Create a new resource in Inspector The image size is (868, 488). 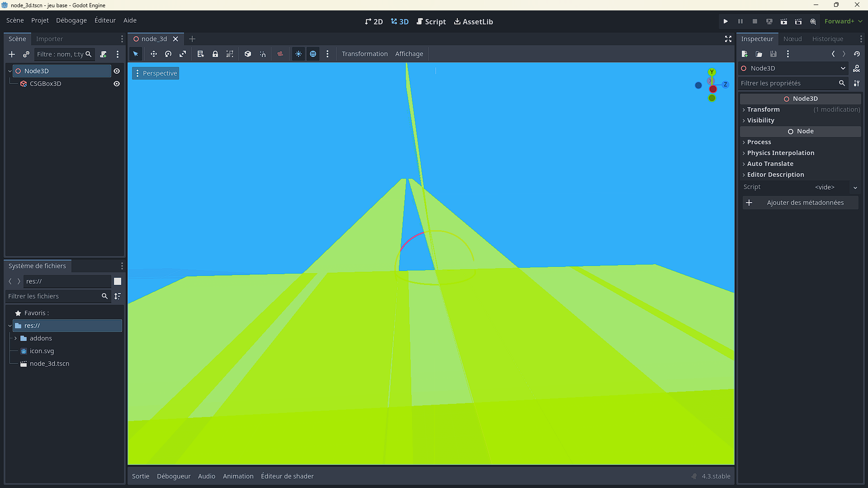click(x=745, y=54)
